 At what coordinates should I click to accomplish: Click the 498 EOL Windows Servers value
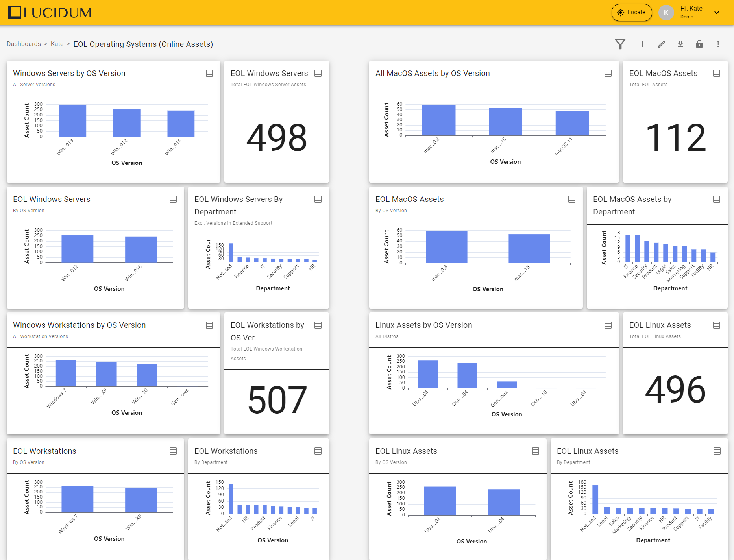click(277, 137)
